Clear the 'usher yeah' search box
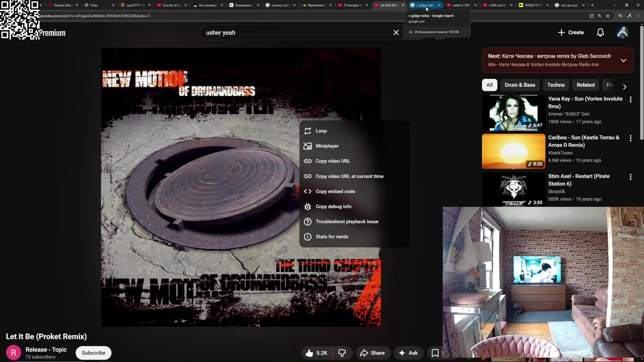Image resolution: width=644 pixels, height=362 pixels. pyautogui.click(x=396, y=33)
